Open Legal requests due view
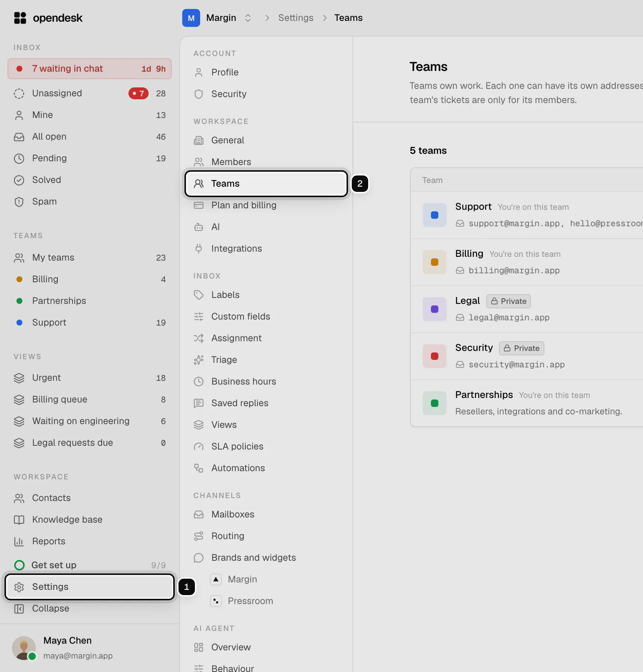Viewport: 643px width, 672px height. (90, 443)
